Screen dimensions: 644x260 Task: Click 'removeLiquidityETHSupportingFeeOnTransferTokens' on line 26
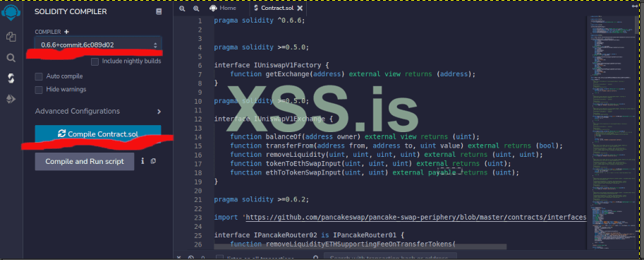pos(358,244)
